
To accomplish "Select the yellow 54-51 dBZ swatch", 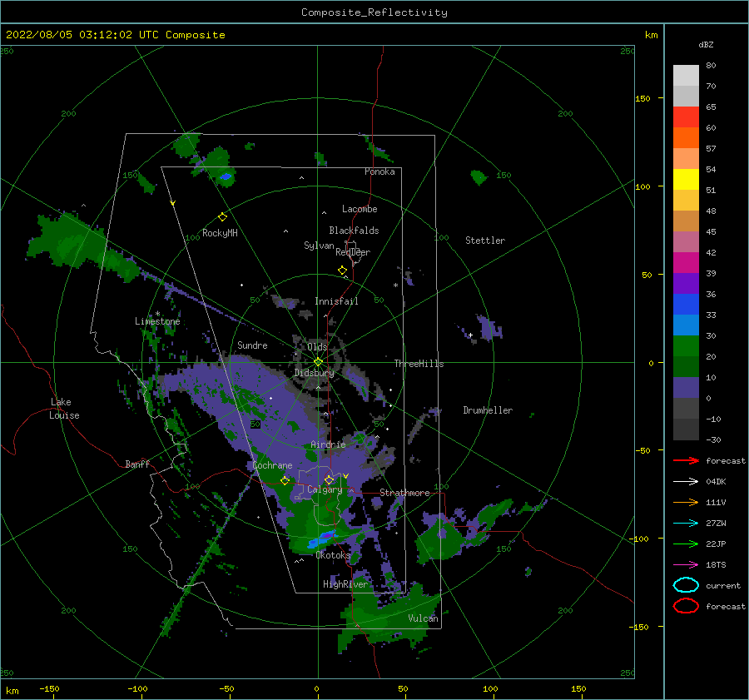I will [686, 180].
